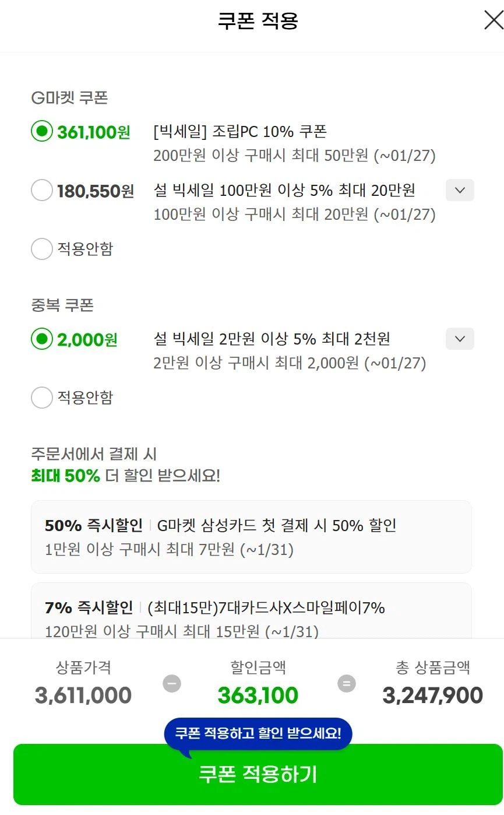The height and width of the screenshot is (815, 504).
Task: Expand details of the 180,550원 coupon
Action: [x=459, y=190]
